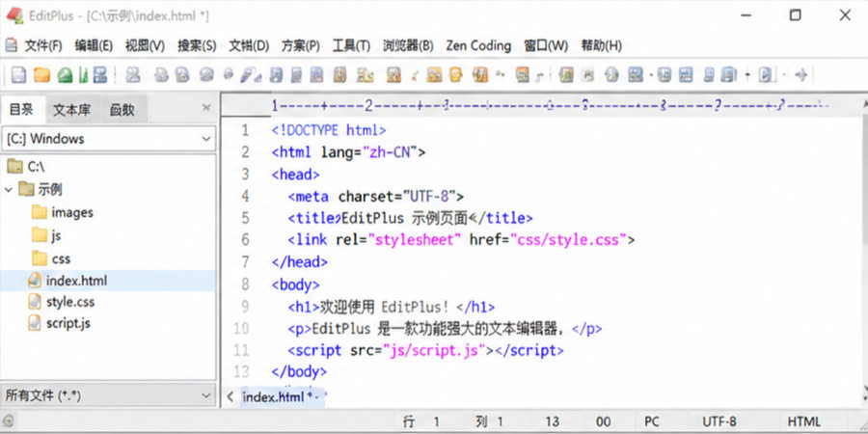Open the 浏览器(B) menu
This screenshot has height=434, width=868.
[408, 46]
